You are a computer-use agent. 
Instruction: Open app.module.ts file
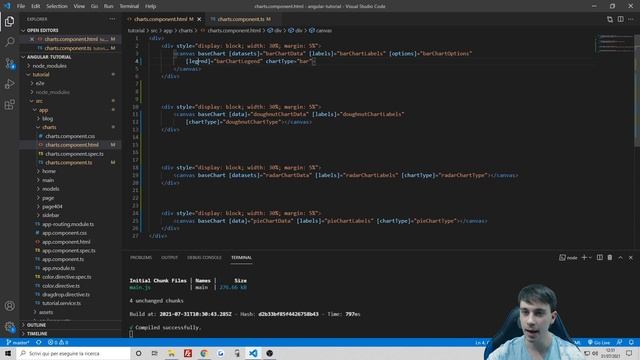coord(58,268)
